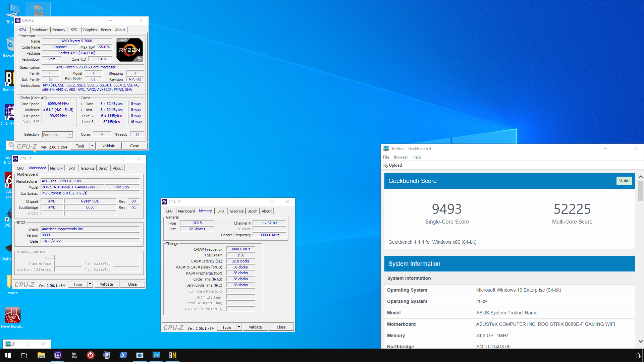Switch to CPU tab in Mainboard CPU-Z window

(20, 168)
